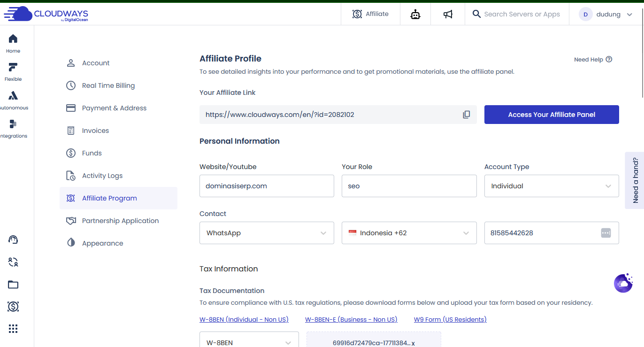Copy the affiliate link with copy icon
644x347 pixels.
(467, 115)
